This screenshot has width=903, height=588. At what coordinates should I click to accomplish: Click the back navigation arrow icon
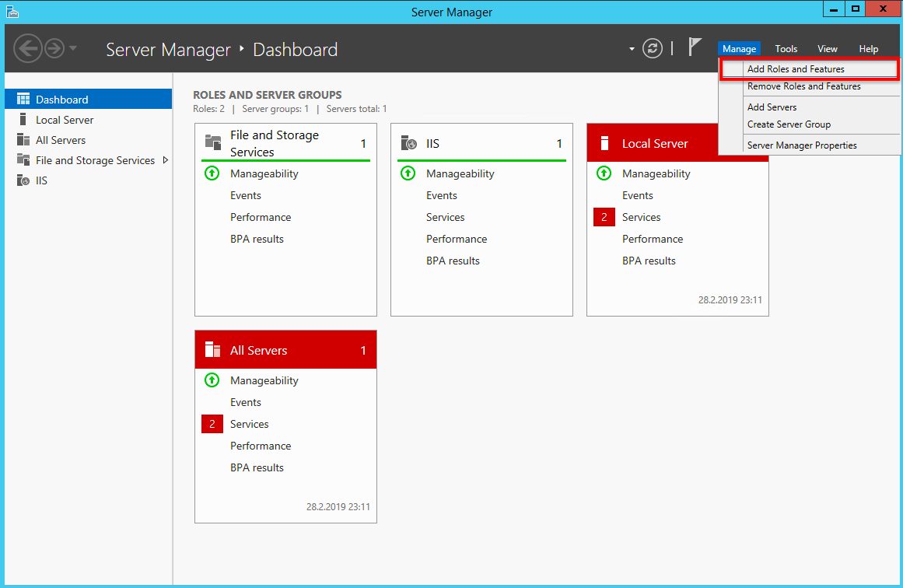click(28, 48)
